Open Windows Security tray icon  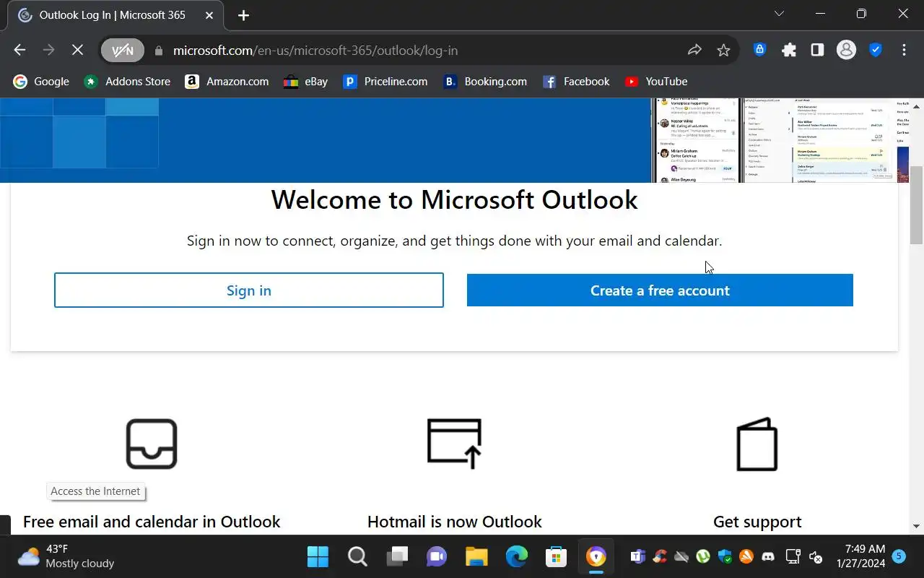pos(725,557)
